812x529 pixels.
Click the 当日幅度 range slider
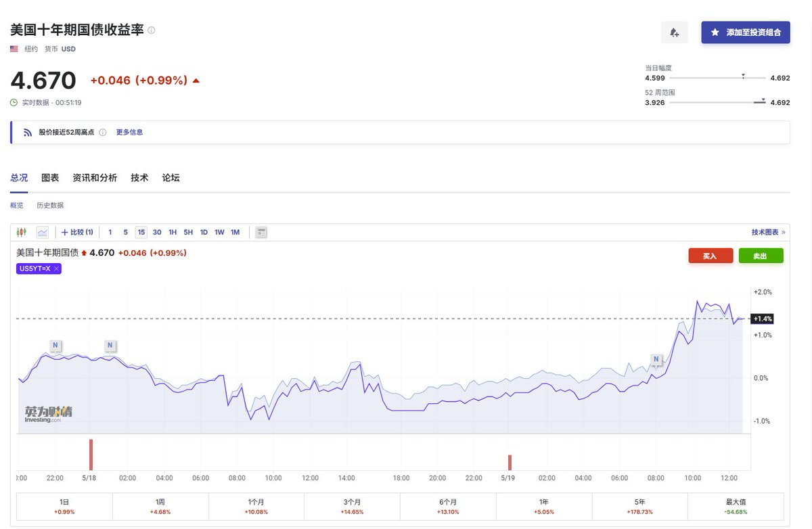tap(717, 78)
